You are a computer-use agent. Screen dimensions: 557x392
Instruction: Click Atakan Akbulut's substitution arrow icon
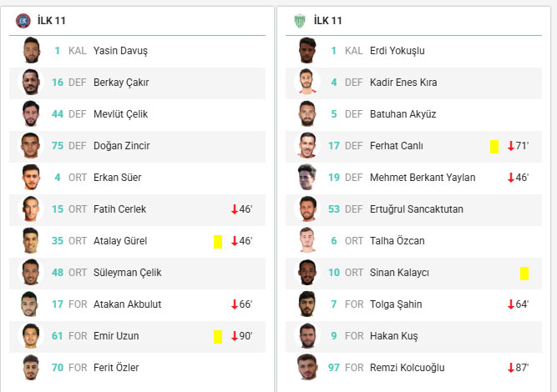tap(235, 304)
